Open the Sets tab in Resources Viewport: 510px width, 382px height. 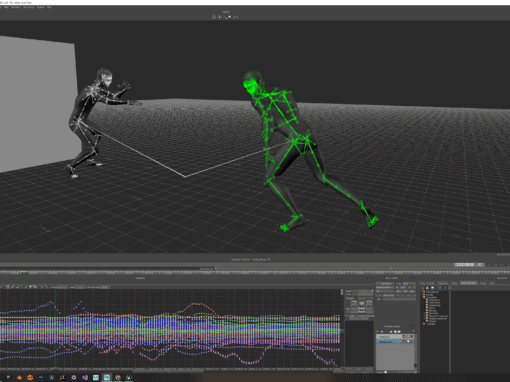tap(492, 283)
